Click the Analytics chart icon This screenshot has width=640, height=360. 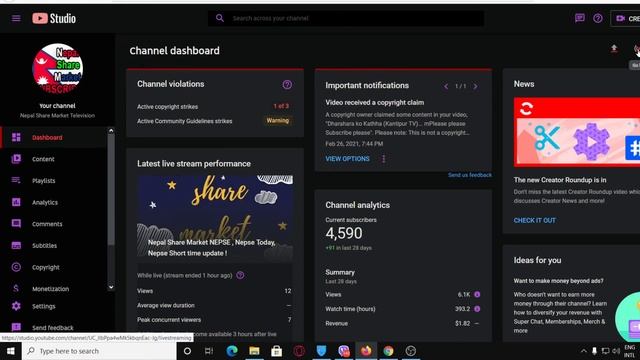tap(16, 202)
